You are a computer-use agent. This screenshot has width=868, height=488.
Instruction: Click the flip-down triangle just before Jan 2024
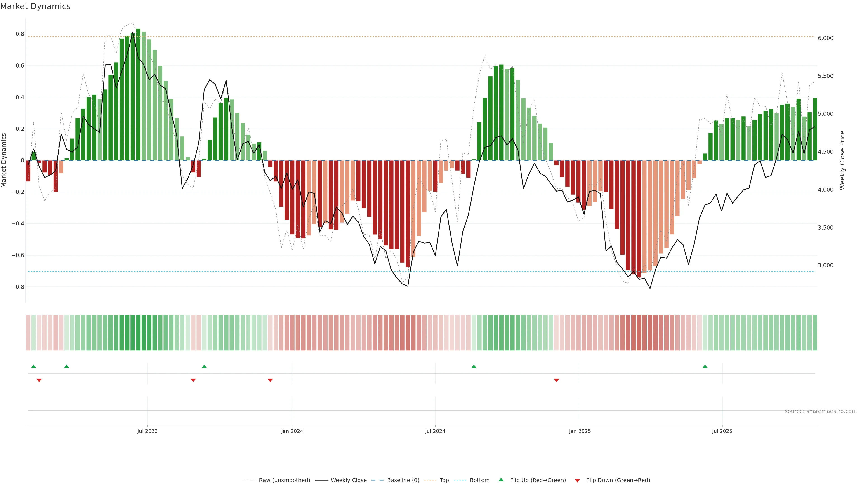270,380
